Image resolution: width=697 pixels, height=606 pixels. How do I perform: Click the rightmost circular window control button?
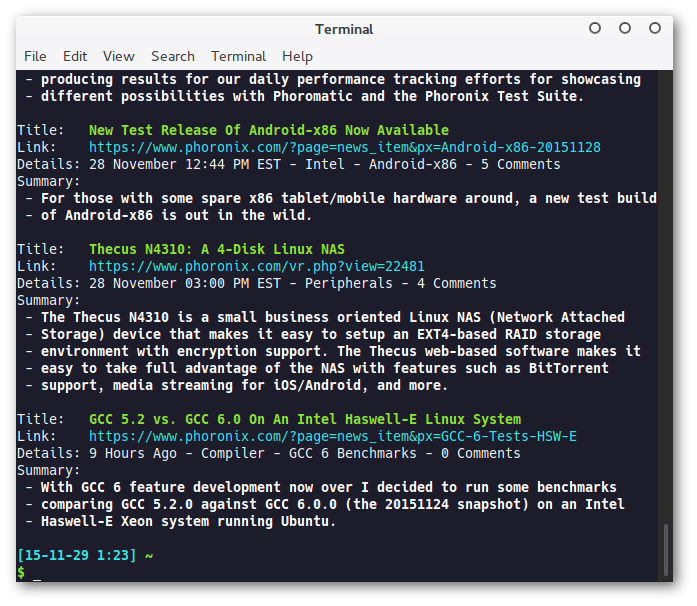coord(655,28)
